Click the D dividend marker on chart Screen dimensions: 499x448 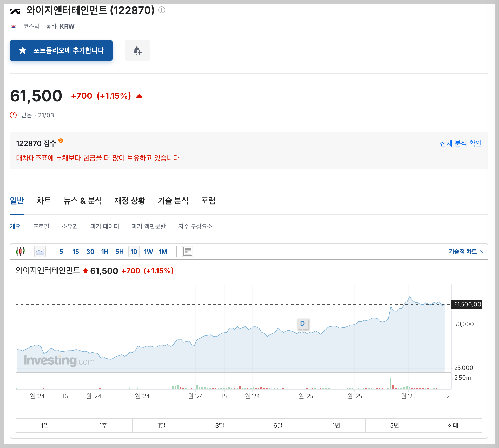point(302,324)
